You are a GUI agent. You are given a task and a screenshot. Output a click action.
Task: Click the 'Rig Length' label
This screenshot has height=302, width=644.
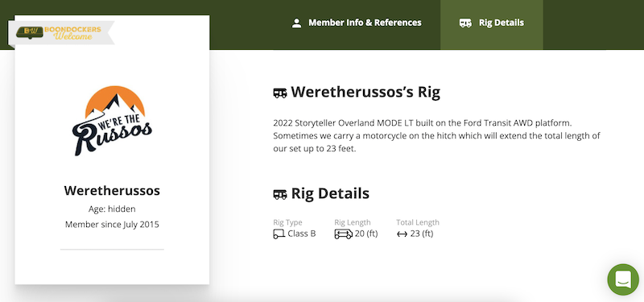coord(353,222)
